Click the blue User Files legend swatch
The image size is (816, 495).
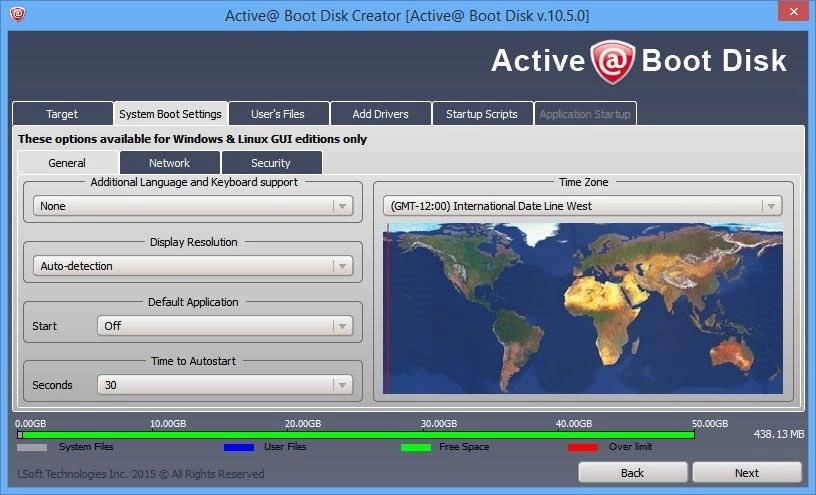(x=239, y=447)
